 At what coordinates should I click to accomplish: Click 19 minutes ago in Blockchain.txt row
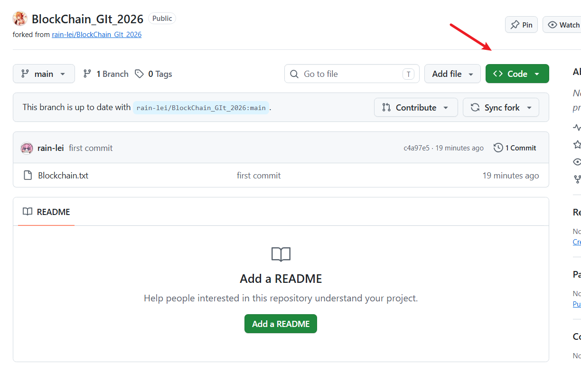point(511,176)
